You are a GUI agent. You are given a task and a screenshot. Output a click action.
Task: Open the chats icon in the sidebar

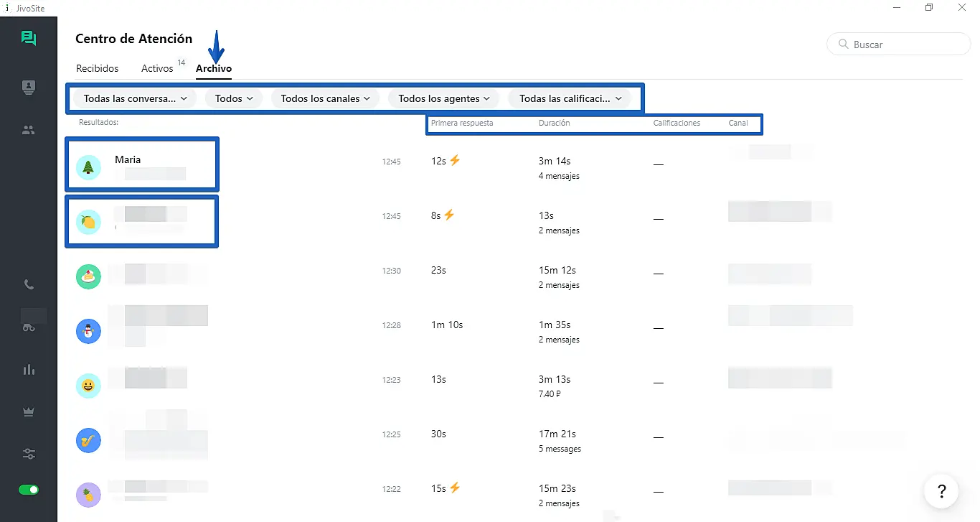point(29,39)
